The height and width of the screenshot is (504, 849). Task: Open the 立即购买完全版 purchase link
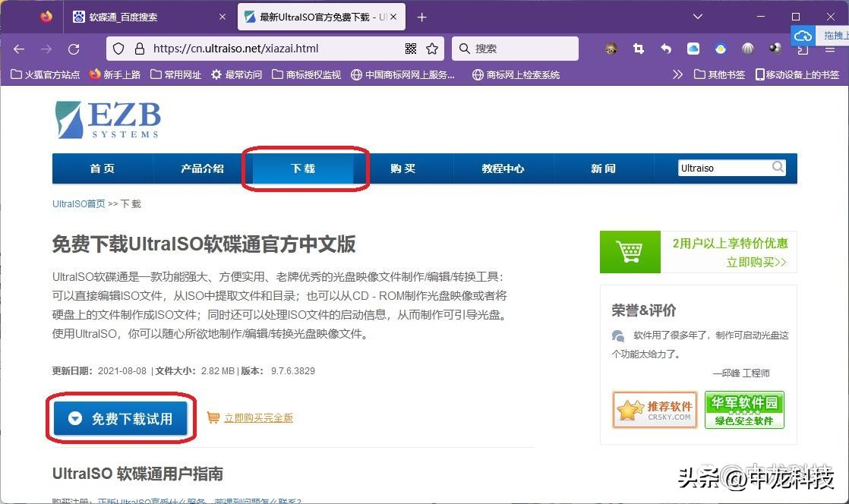[x=257, y=417]
